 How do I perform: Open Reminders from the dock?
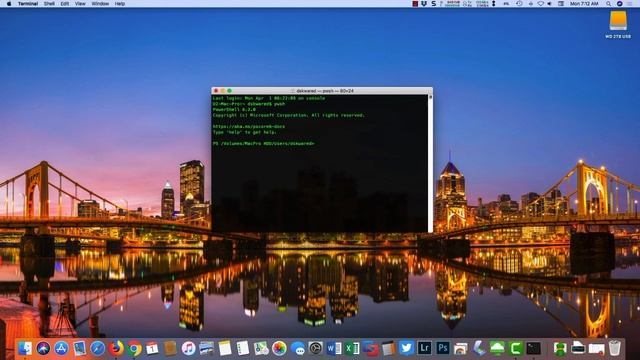[243, 348]
